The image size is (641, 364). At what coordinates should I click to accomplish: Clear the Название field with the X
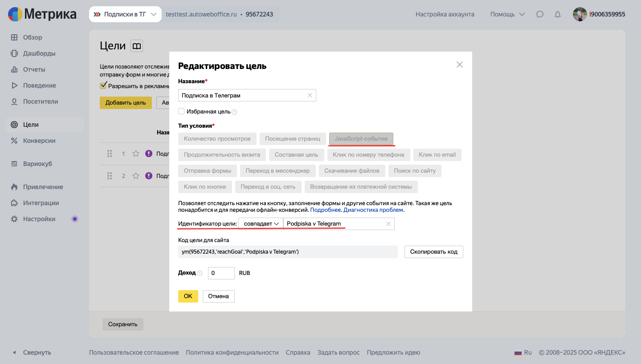pyautogui.click(x=310, y=95)
